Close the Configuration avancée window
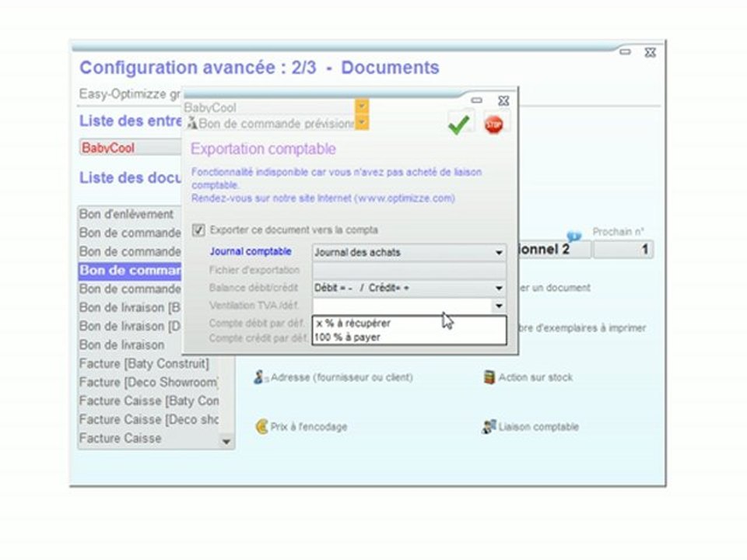 click(x=651, y=52)
